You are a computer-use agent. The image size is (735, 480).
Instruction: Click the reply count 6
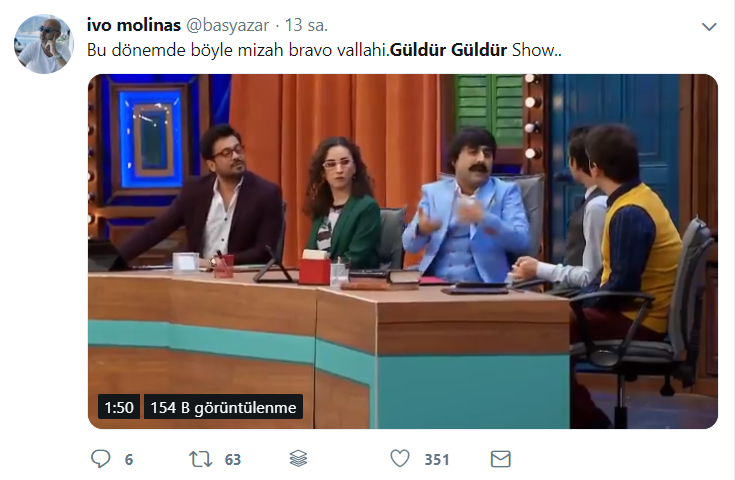pyautogui.click(x=129, y=459)
